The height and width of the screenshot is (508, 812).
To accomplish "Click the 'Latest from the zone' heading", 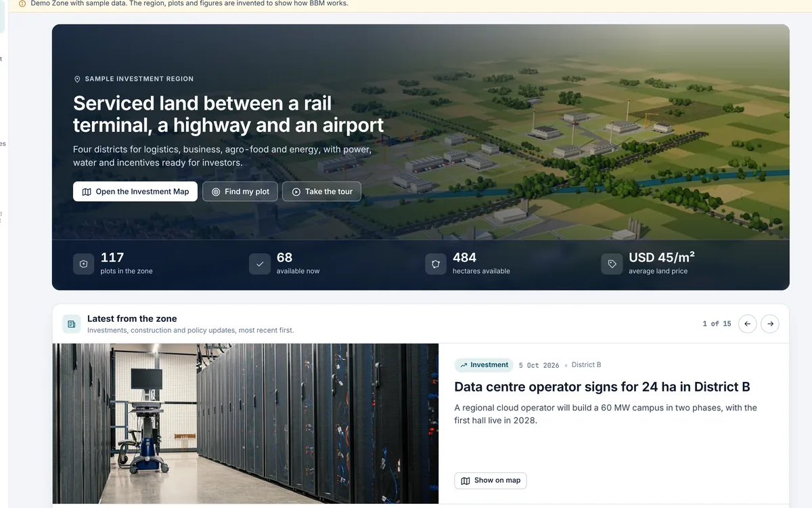I will point(132,318).
